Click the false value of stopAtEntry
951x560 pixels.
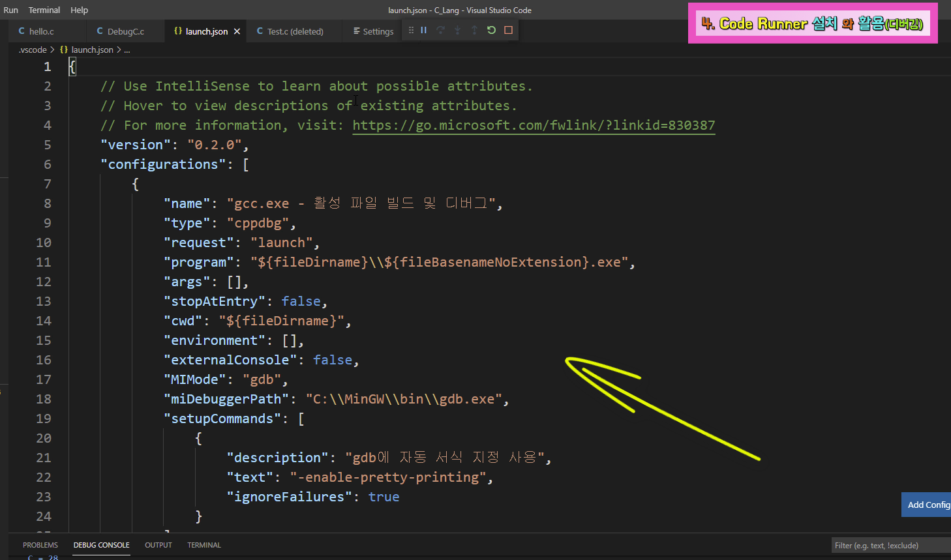pyautogui.click(x=301, y=301)
